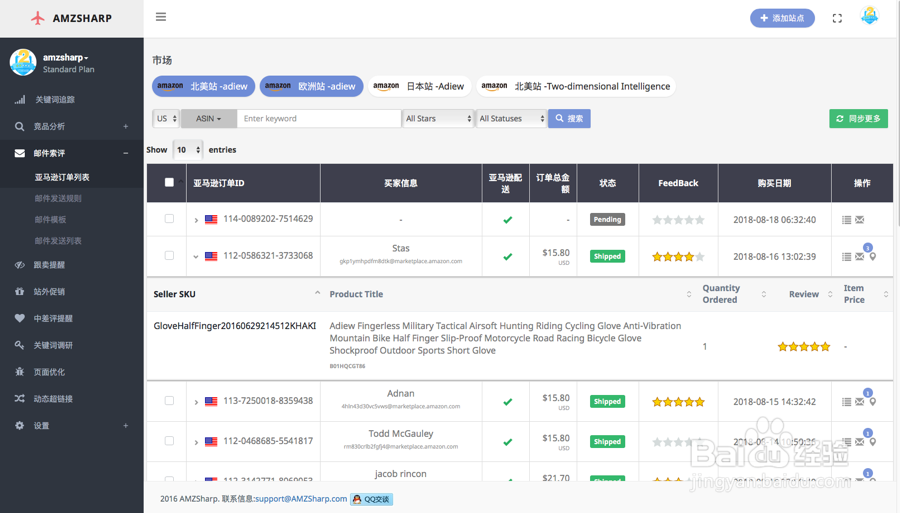The height and width of the screenshot is (513, 900).
Task: Sort by Quantity Ordered column
Action: point(734,294)
